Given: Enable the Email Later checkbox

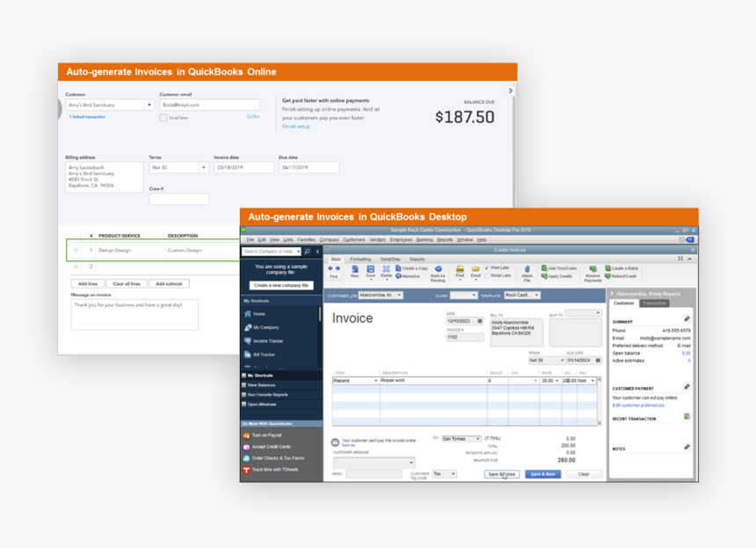Looking at the screenshot, I should click(x=487, y=275).
